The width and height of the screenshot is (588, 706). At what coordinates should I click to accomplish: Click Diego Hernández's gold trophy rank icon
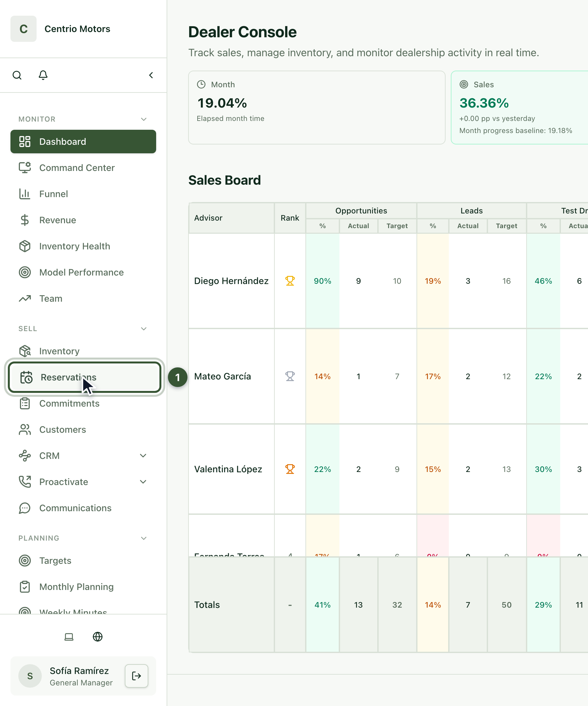290,281
